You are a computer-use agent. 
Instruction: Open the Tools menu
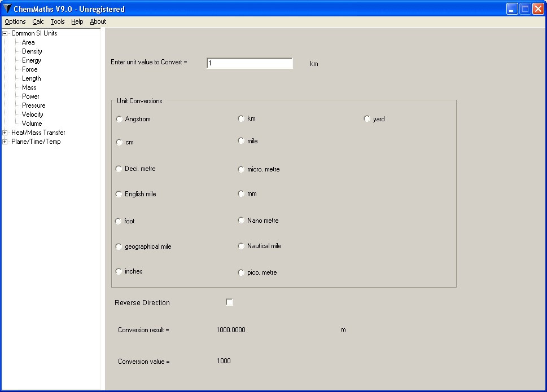pyautogui.click(x=58, y=21)
